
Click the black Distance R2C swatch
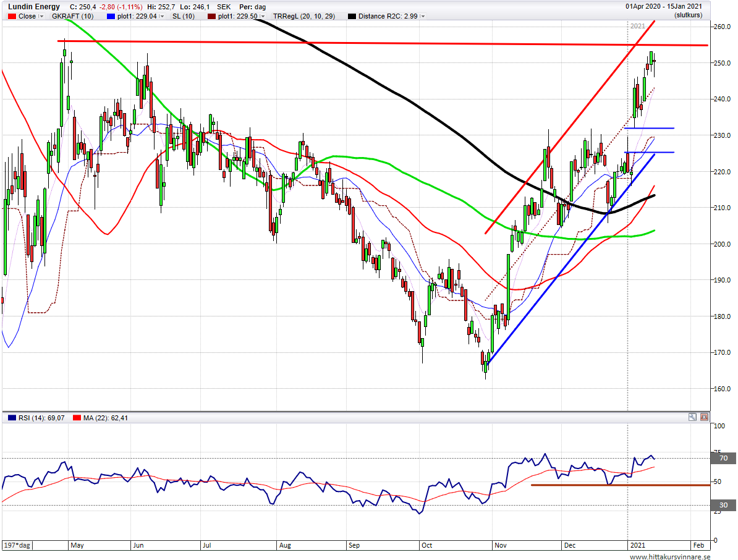(352, 17)
